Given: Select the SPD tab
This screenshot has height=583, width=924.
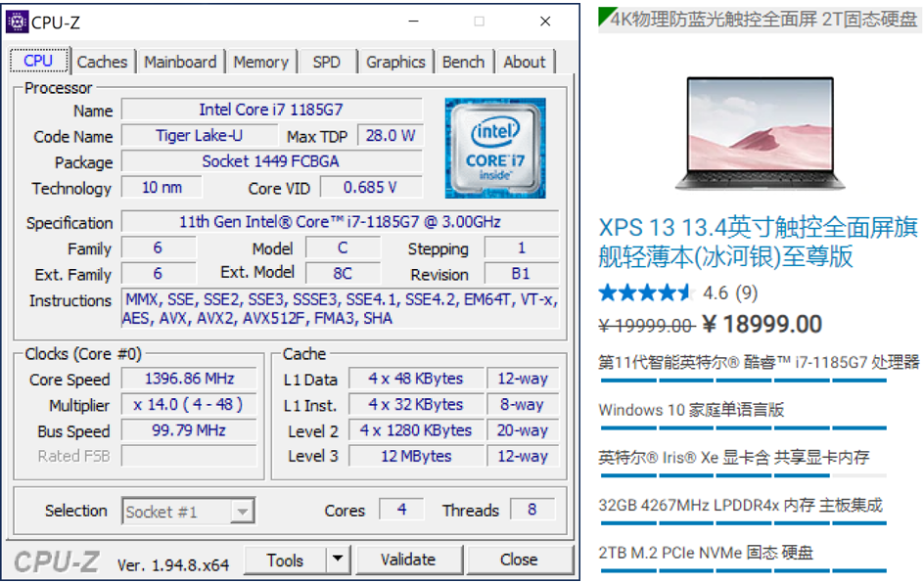Looking at the screenshot, I should (x=327, y=62).
